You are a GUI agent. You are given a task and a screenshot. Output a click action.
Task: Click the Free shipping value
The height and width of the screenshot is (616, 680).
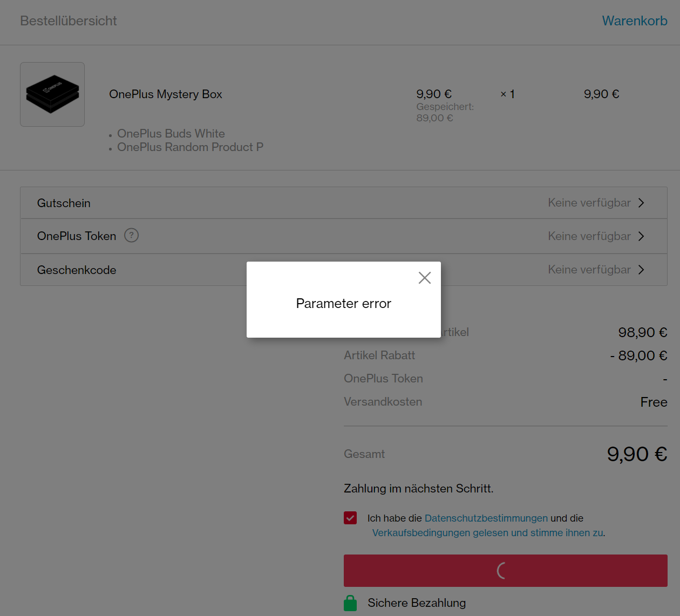click(654, 402)
